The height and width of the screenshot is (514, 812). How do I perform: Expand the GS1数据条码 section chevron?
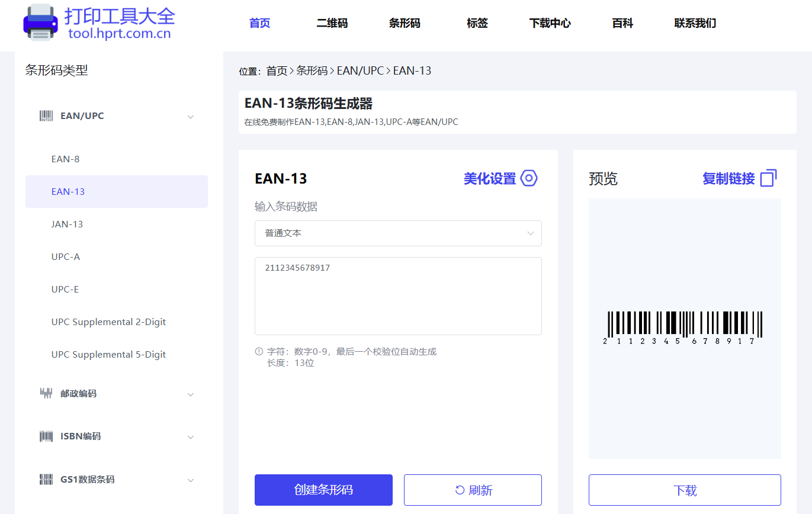coord(191,480)
